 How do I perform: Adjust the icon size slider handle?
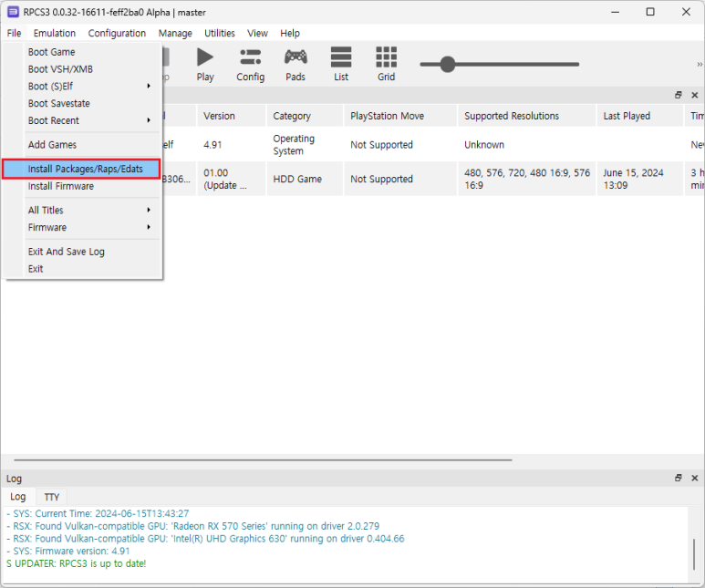click(448, 65)
